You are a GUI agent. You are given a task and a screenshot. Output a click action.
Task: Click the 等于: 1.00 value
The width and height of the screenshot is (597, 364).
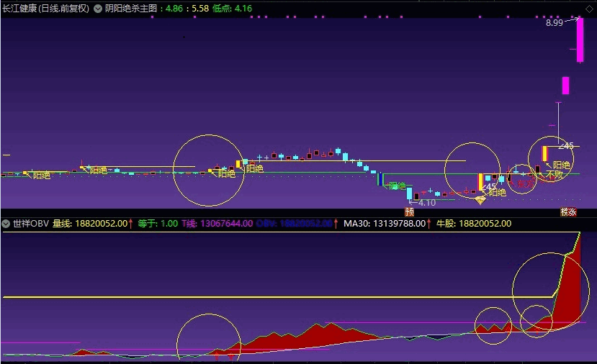click(x=158, y=224)
